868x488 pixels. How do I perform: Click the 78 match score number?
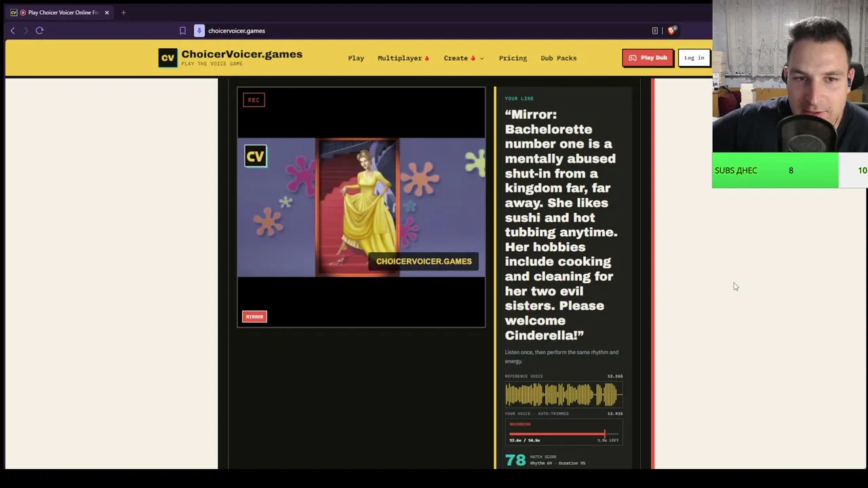(x=515, y=460)
